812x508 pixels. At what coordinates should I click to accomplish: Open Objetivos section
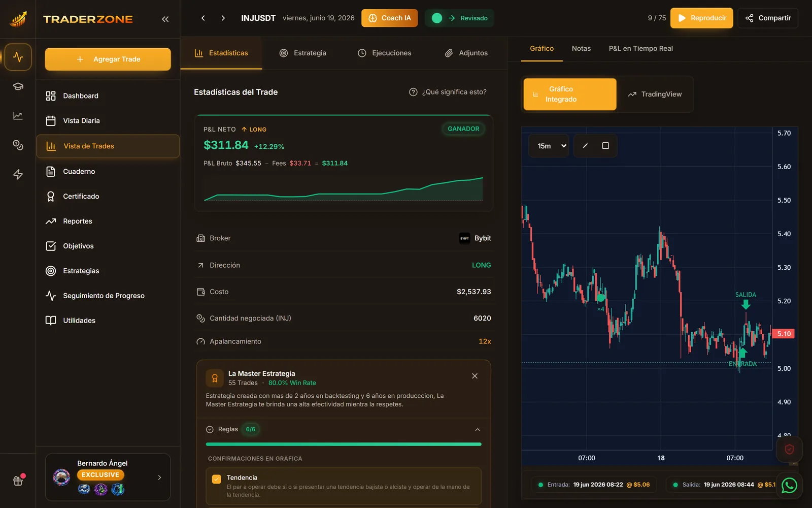(108, 246)
